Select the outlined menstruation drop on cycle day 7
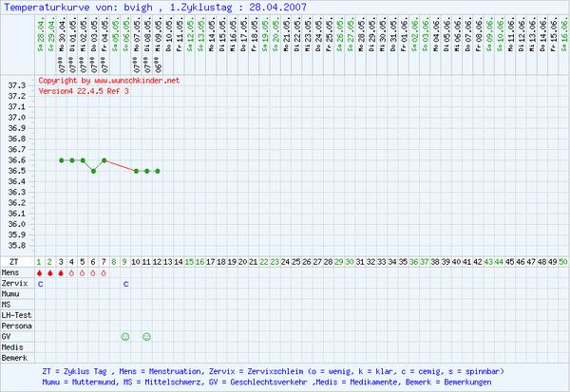The width and height of the screenshot is (570, 392). point(104,272)
